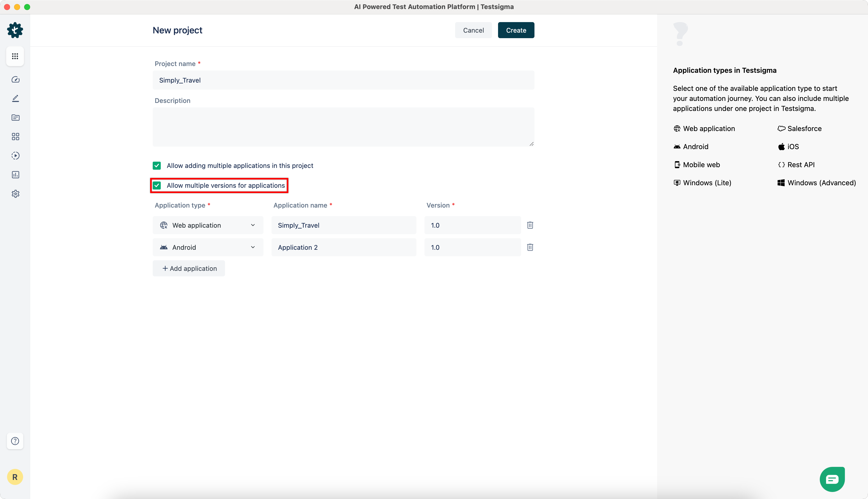
Task: Open the run results play sidebar icon
Action: coord(15,156)
